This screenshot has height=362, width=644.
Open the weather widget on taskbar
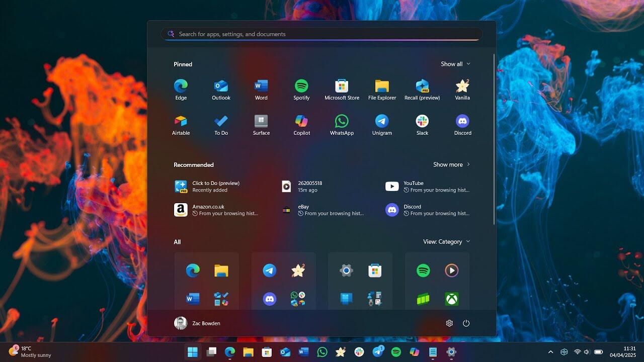pos(30,351)
